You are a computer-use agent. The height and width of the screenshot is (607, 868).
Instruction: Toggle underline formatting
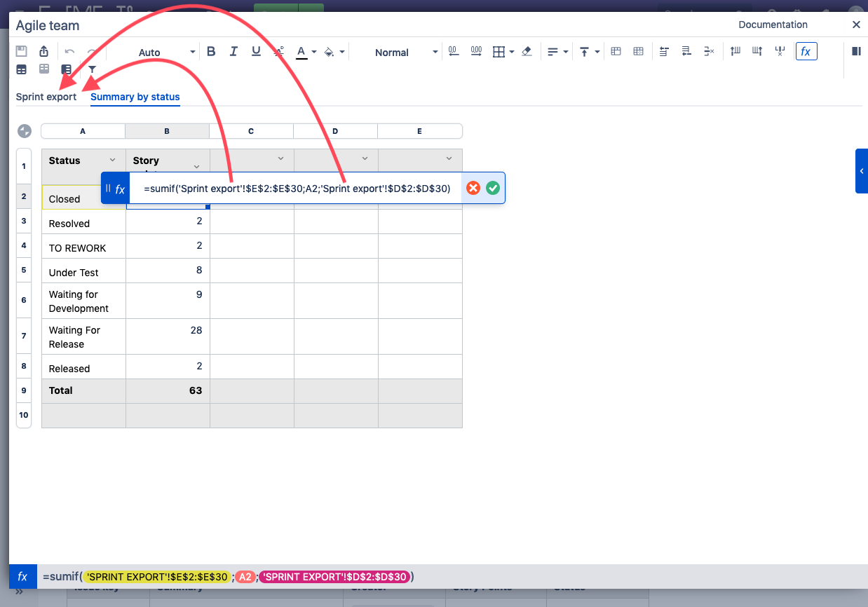[x=256, y=52]
